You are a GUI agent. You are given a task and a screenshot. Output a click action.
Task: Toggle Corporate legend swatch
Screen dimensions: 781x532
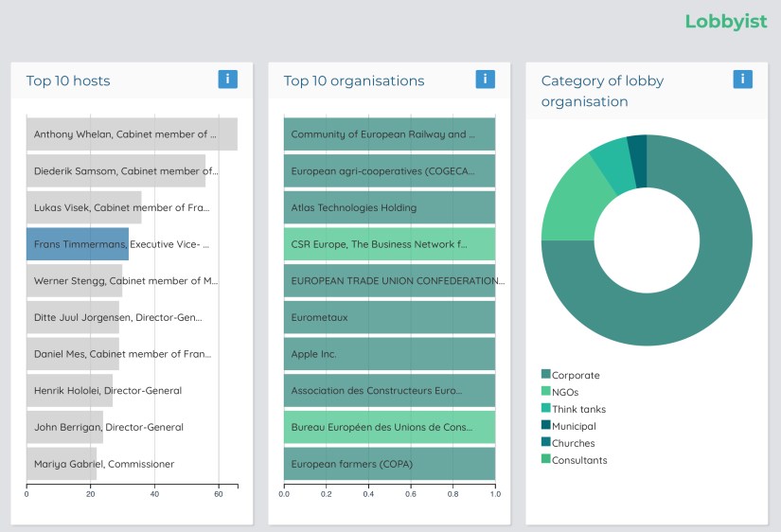[546, 375]
